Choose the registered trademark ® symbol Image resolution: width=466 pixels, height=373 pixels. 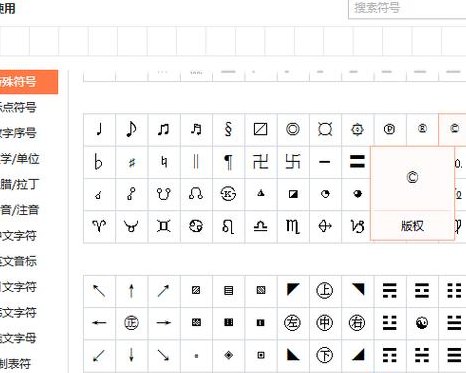pos(422,129)
